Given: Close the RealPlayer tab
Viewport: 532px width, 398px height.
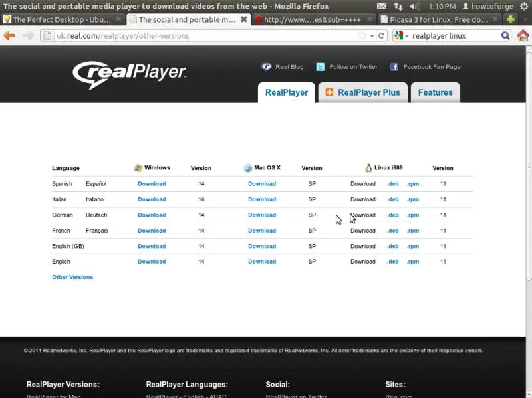Looking at the screenshot, I should [243, 19].
